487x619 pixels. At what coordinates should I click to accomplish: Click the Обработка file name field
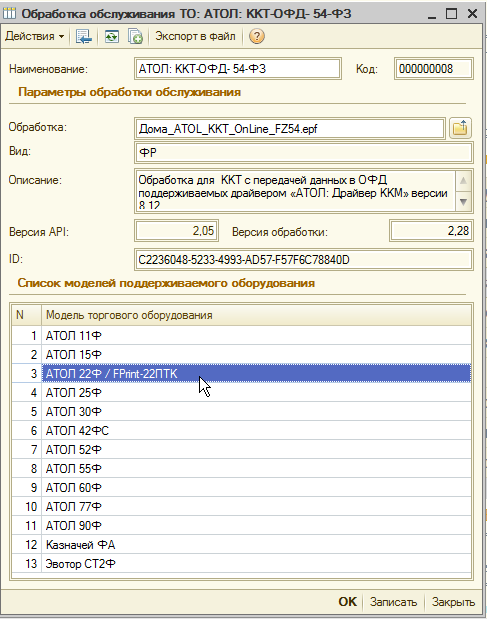290,128
